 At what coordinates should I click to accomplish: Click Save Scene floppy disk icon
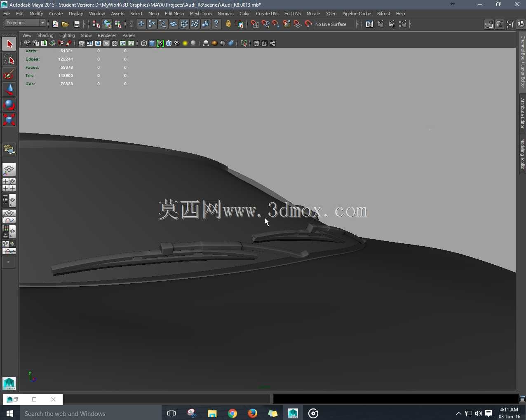(76, 24)
